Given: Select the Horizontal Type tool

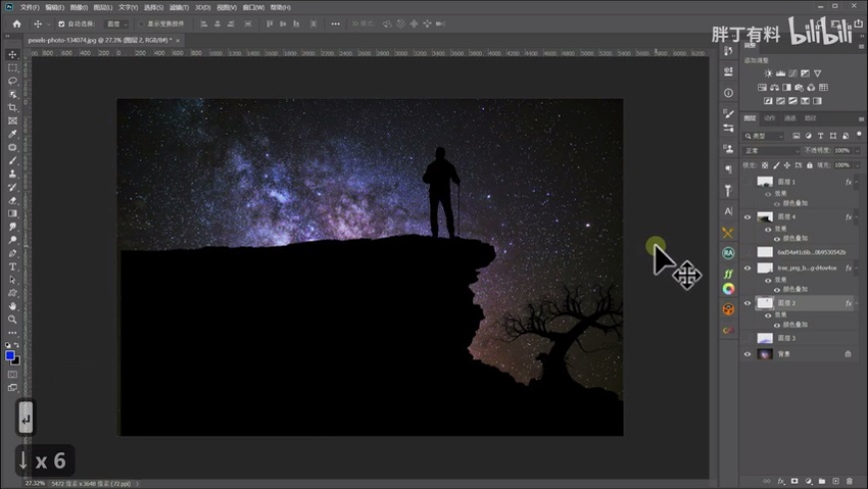Looking at the screenshot, I should 12,266.
